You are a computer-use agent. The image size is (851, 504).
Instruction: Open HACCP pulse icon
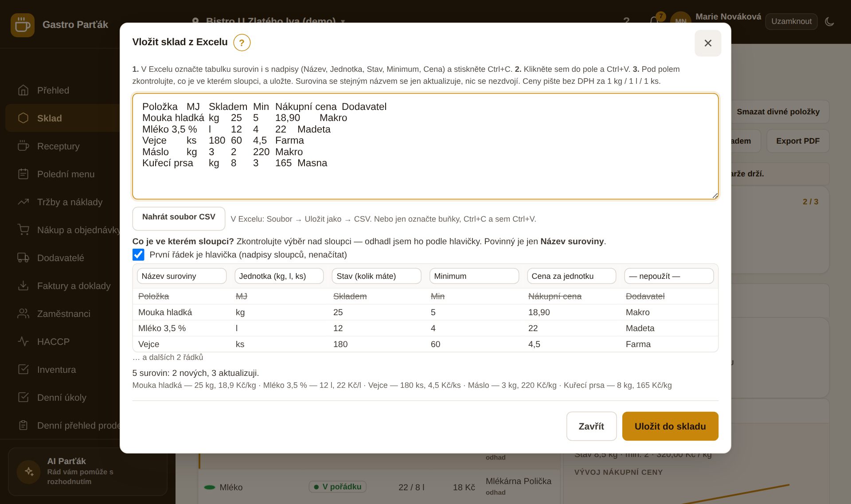[23, 342]
